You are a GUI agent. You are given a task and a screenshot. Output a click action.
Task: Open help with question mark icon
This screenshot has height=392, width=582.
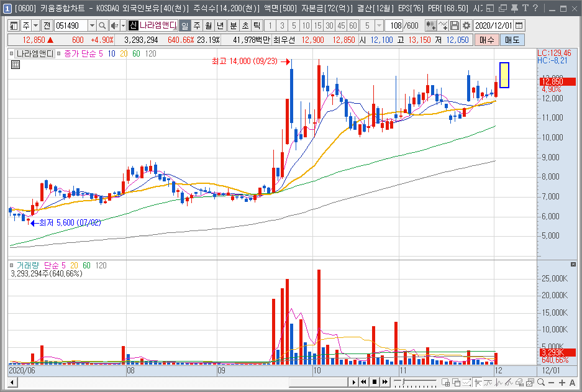pos(535,8)
